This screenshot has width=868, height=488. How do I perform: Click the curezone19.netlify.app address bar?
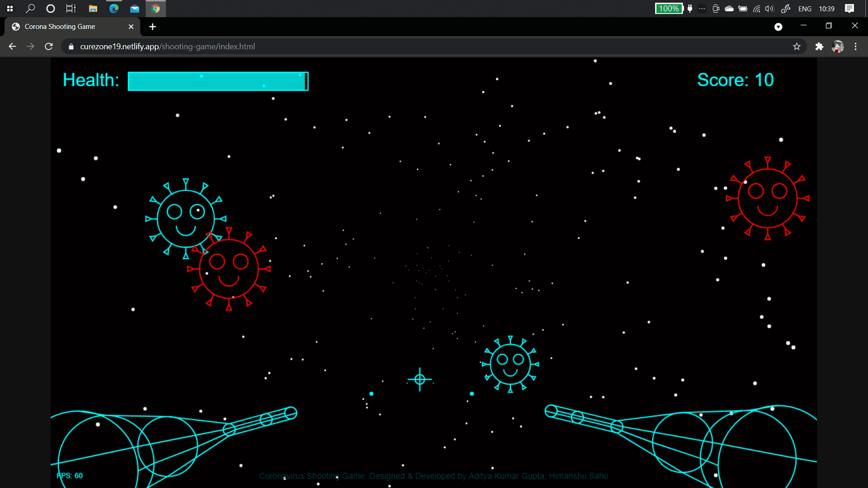434,46
